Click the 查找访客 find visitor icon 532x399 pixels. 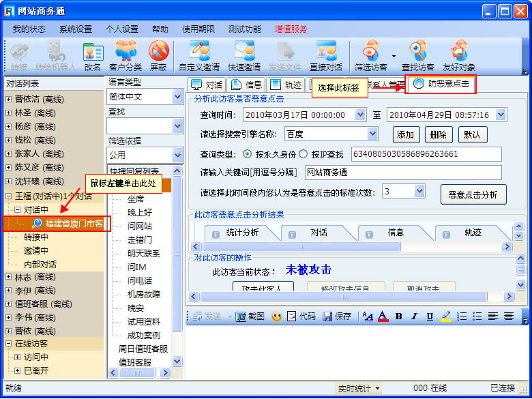(418, 56)
